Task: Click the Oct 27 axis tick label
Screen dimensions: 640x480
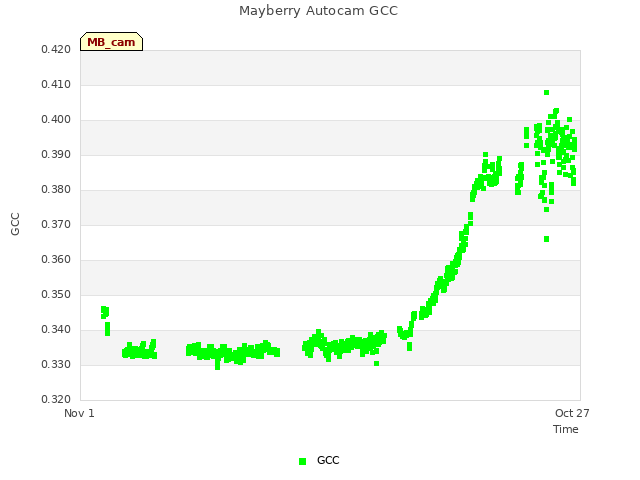Action: [572, 413]
